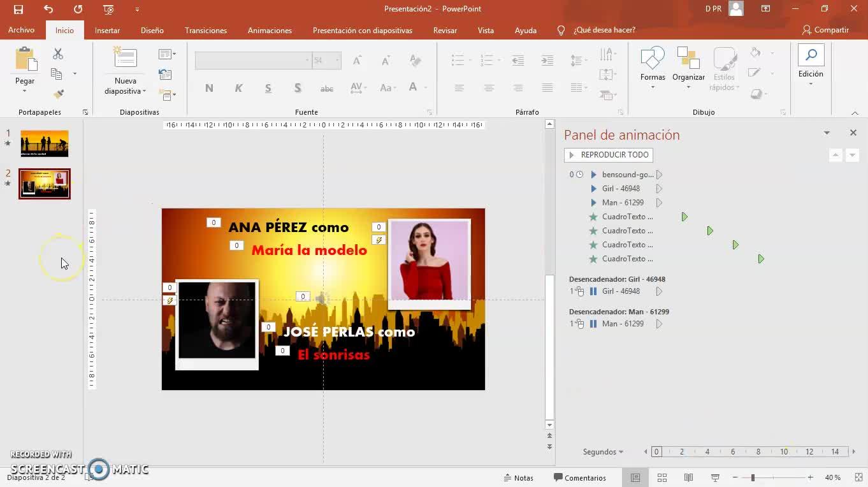Expand Nueva diapositiva dropdown
The width and height of the screenshot is (868, 487).
(x=126, y=91)
